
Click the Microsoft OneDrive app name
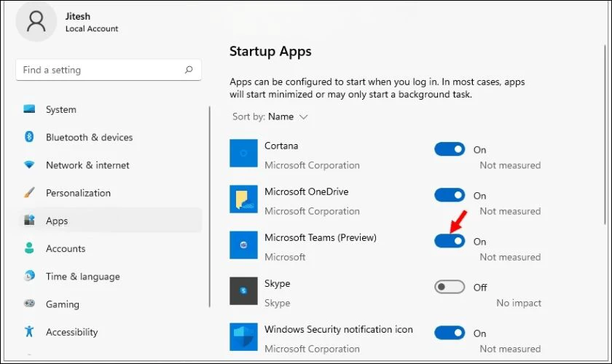click(x=307, y=191)
